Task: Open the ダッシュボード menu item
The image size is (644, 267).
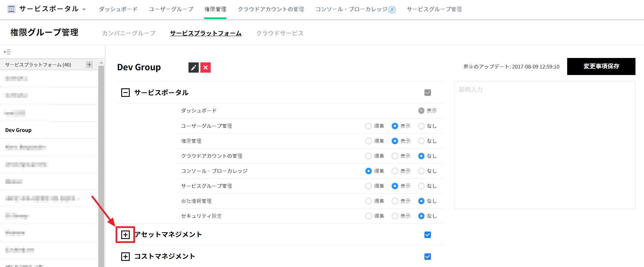Action: pos(118,9)
